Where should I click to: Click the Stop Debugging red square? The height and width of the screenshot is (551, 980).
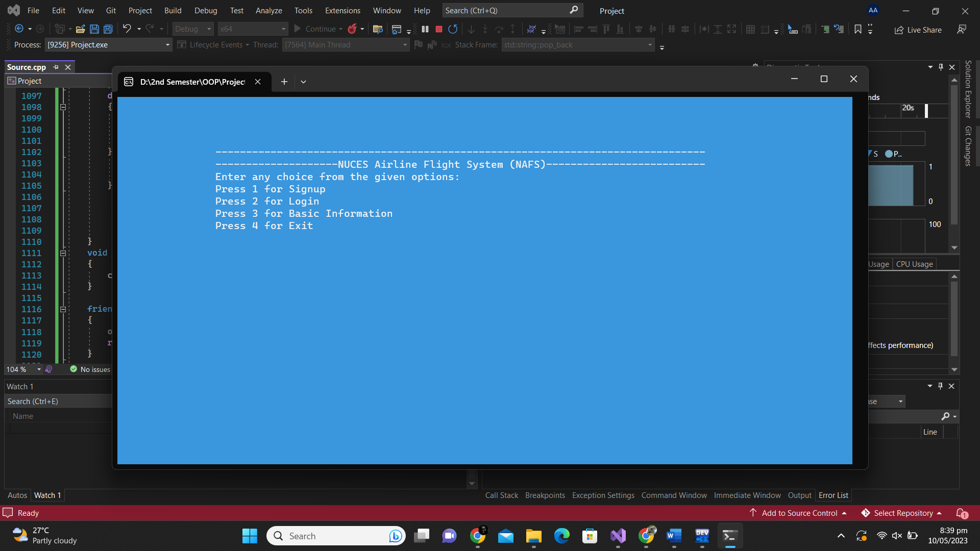coord(438,29)
